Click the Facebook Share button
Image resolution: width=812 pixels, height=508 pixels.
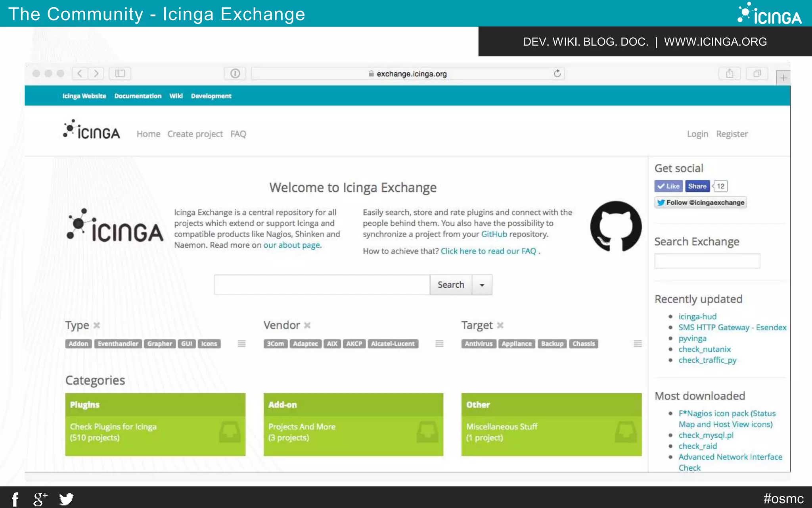(697, 186)
